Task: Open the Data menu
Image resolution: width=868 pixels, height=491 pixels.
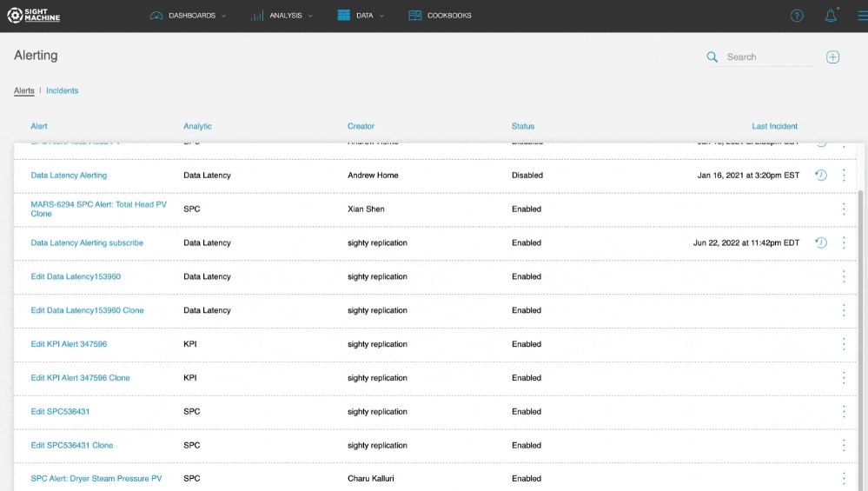Action: 364,16
